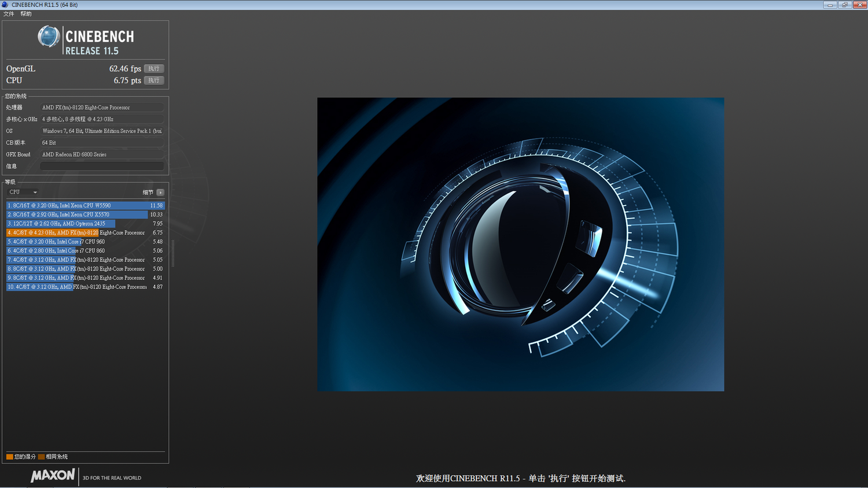Click the CB 版本 value 64 Bit
Viewport: 868px width, 488px height.
[x=102, y=143]
